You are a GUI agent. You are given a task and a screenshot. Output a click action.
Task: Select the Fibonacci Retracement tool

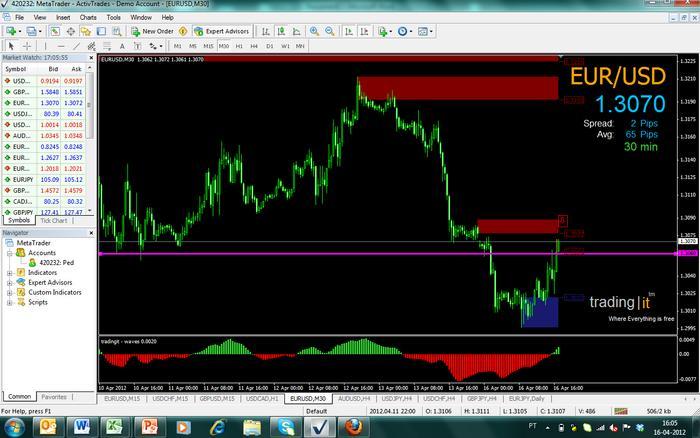[x=107, y=46]
